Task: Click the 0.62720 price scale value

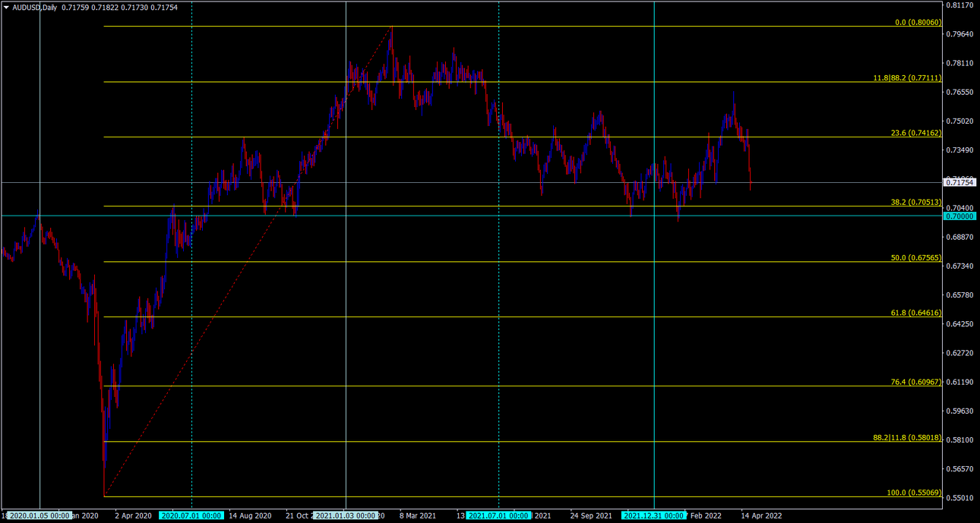Action: click(x=959, y=353)
